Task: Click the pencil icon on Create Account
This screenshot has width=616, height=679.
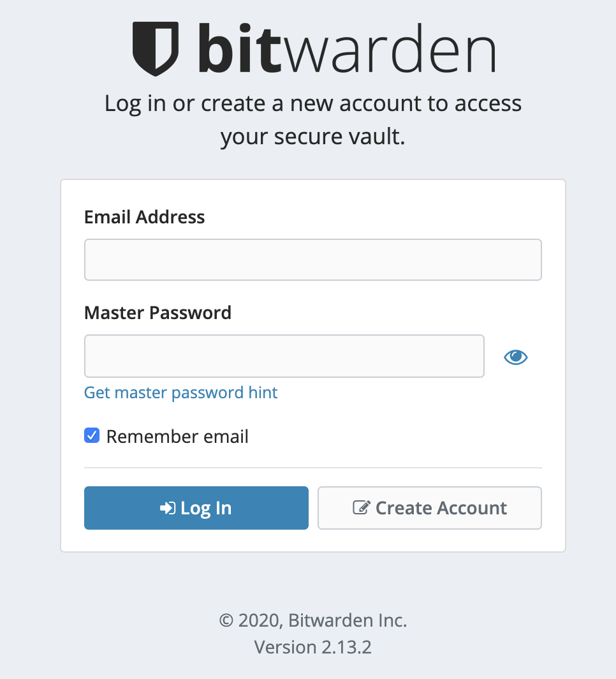Action: [362, 508]
